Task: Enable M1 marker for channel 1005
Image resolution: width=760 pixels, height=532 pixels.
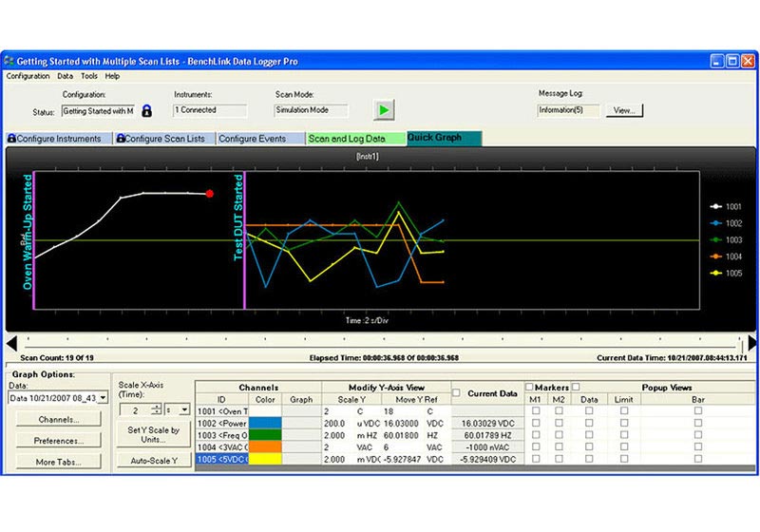Action: pyautogui.click(x=536, y=458)
